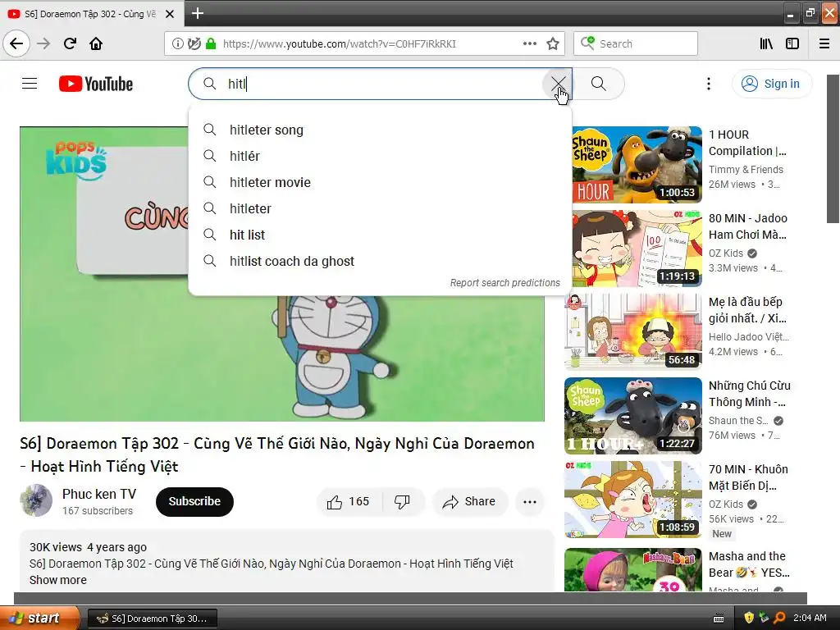Bookmark this page with the star icon

[x=553, y=43]
